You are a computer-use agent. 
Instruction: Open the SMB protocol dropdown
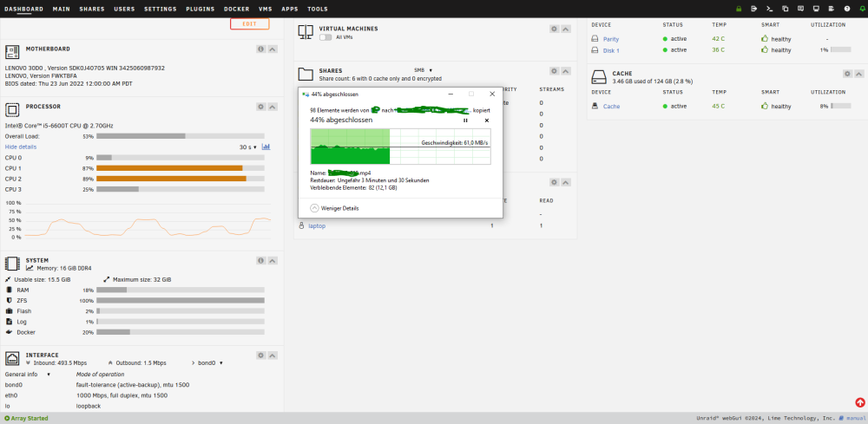pyautogui.click(x=423, y=70)
